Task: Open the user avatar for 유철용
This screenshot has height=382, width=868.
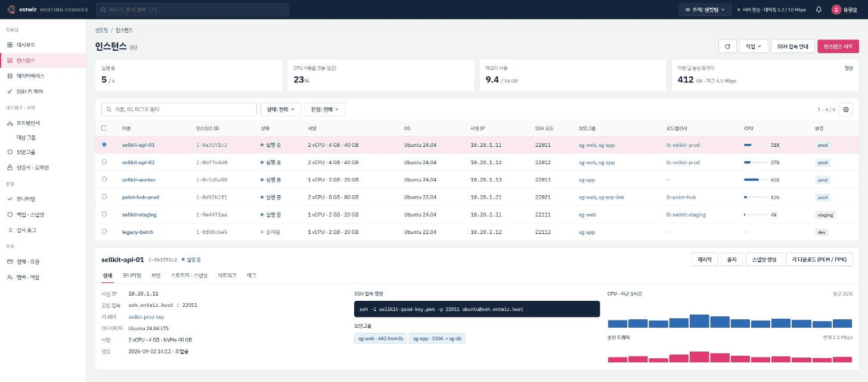Action: pos(836,10)
